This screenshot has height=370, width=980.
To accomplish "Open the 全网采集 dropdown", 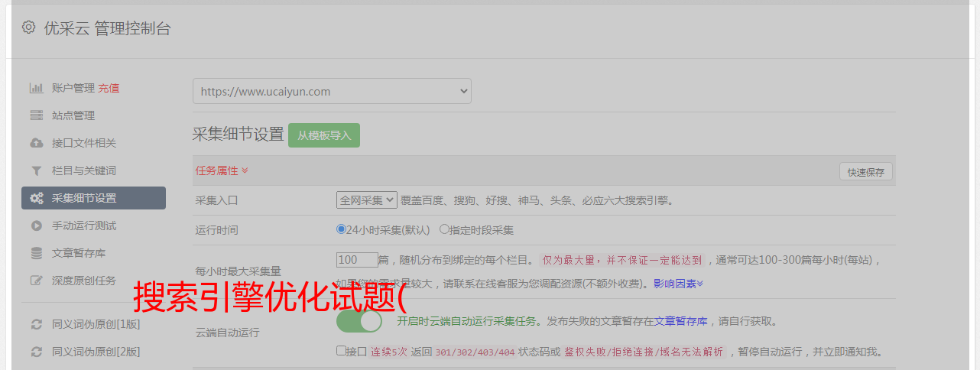I will [367, 200].
